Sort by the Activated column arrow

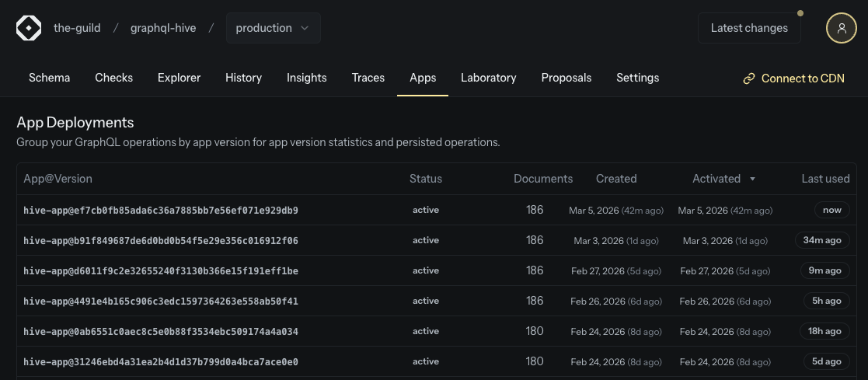tap(752, 179)
